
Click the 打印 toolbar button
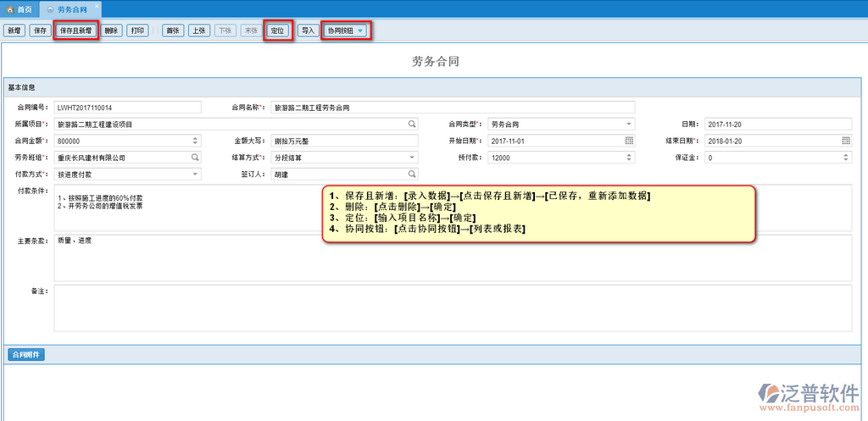[x=138, y=30]
